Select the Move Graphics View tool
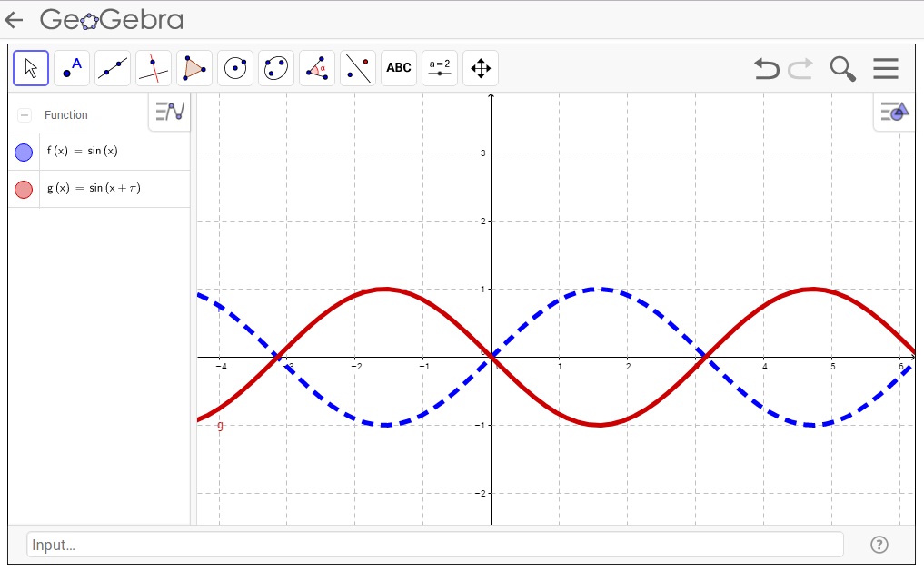Image resolution: width=924 pixels, height=571 pixels. coord(480,68)
